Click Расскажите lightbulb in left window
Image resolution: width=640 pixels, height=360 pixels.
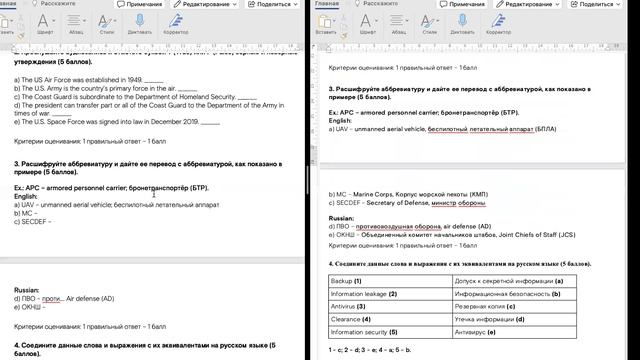coord(34,3)
